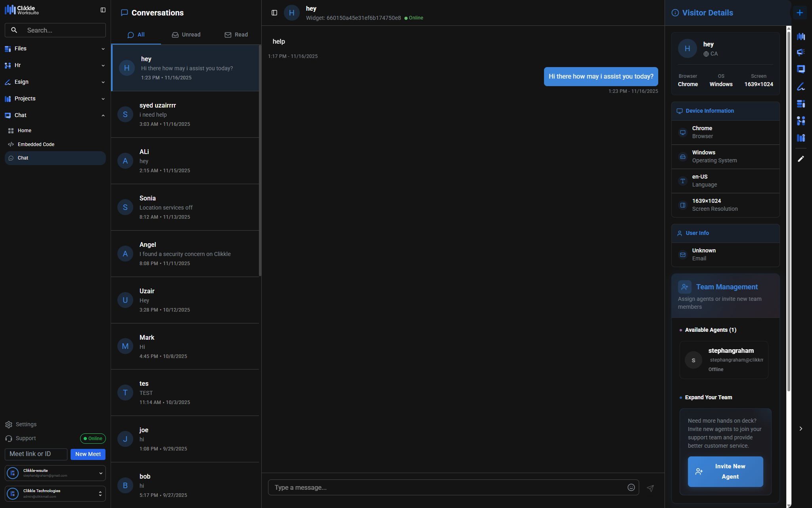Open the emoji picker in message box

[x=631, y=487]
